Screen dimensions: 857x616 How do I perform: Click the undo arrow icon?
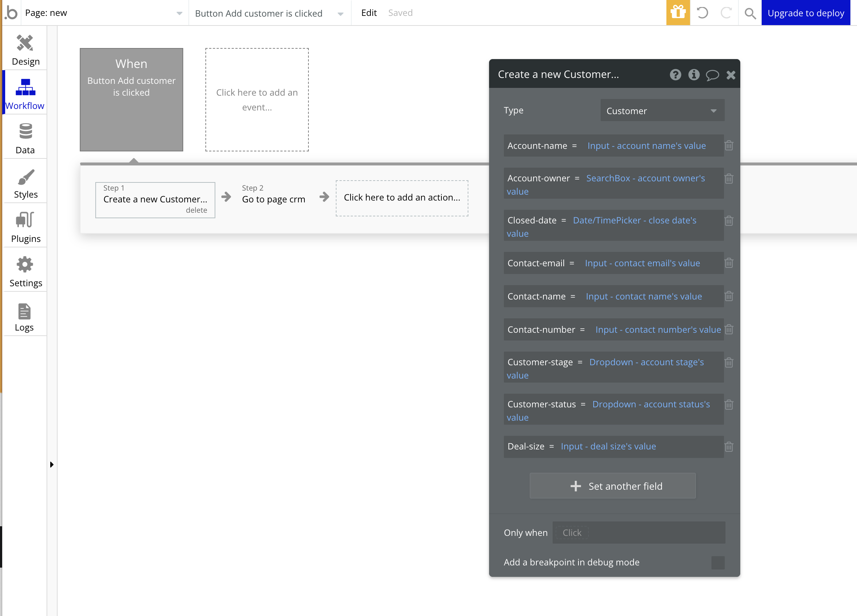pyautogui.click(x=702, y=13)
